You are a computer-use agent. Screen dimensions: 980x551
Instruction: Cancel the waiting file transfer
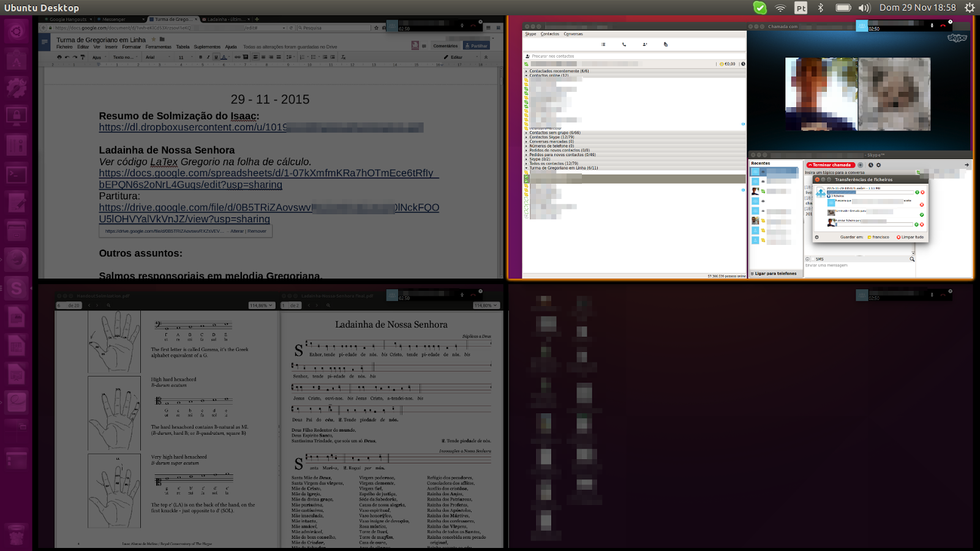tap(922, 204)
